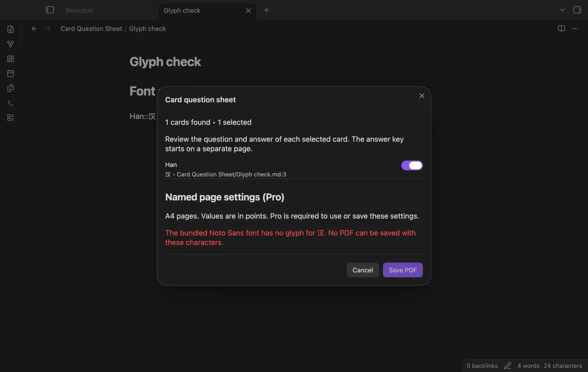The height and width of the screenshot is (372, 588).
Task: Switch to the Selection tab
Action: (79, 10)
